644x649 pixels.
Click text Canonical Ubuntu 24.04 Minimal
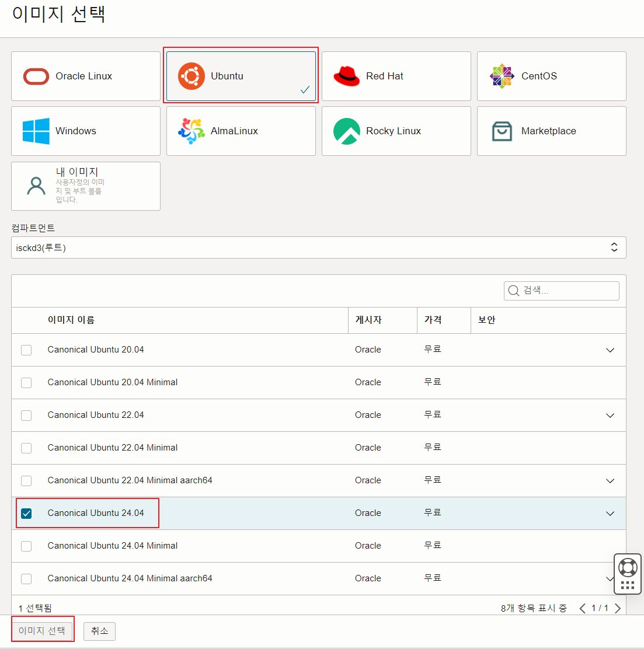113,546
